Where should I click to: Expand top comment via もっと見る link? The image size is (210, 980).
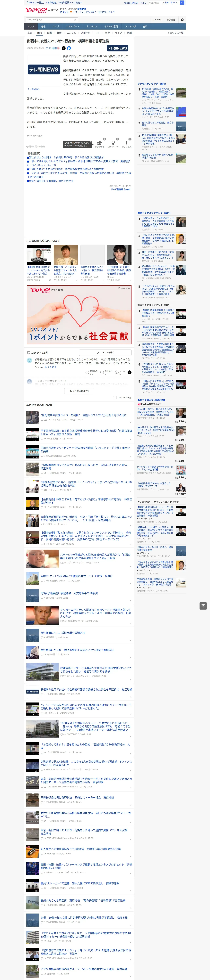click(x=50, y=367)
